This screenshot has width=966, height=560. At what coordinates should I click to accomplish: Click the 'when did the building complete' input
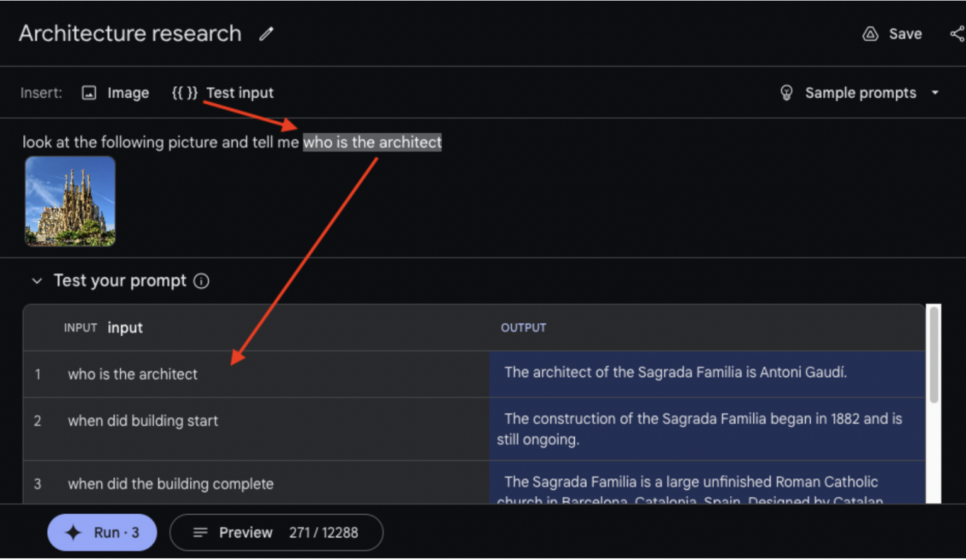[170, 484]
